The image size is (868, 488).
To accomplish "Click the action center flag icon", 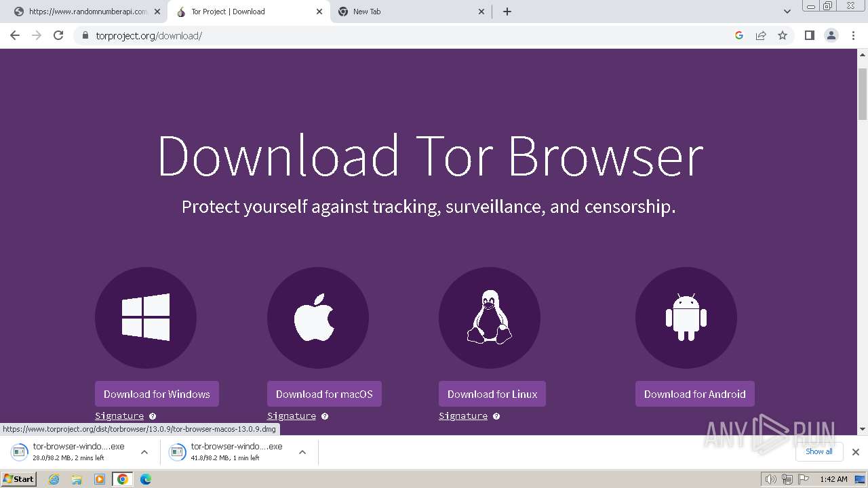I will pos(804,479).
